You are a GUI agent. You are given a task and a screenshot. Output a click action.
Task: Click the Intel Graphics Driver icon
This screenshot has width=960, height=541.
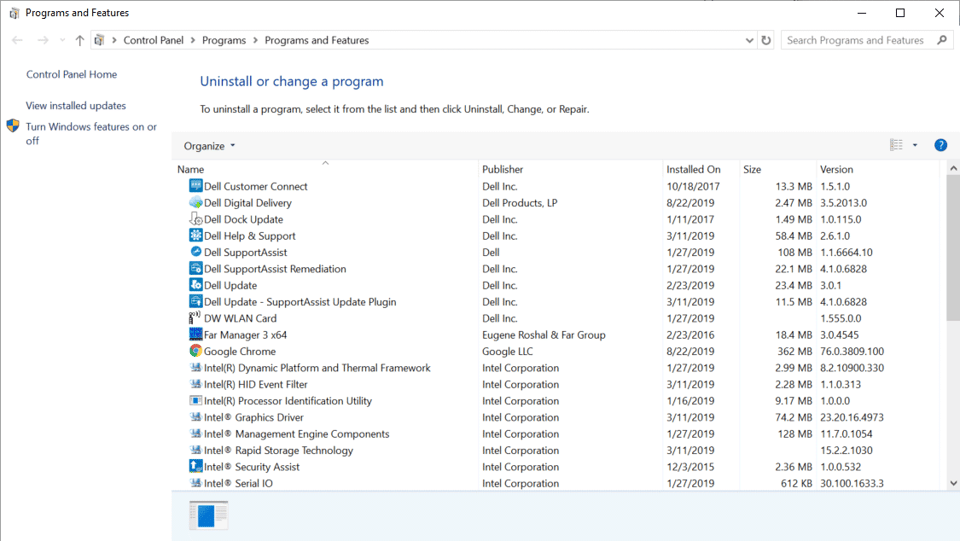[x=195, y=417]
